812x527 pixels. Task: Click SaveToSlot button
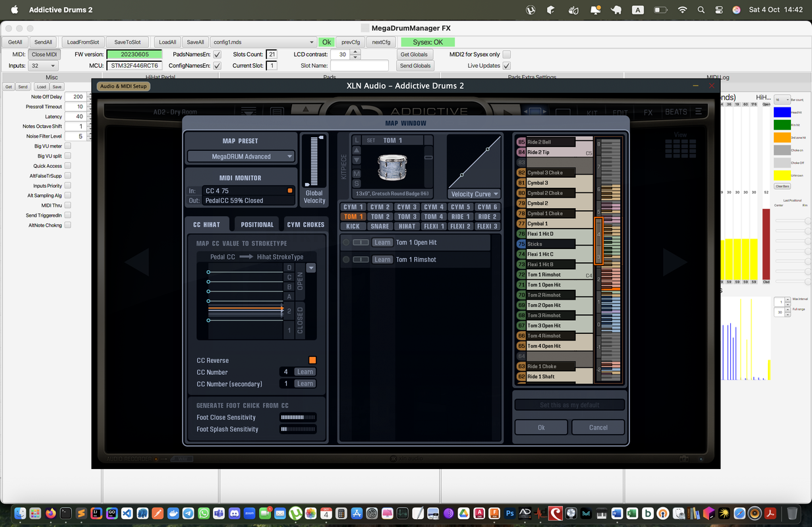pos(128,42)
